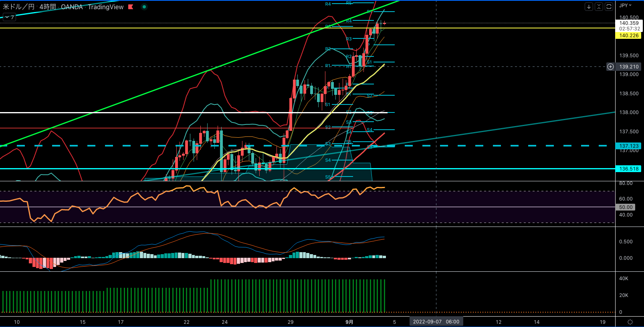Viewport: 644px width, 327px height.
Task: Click the 9月 date on the time axis
Action: click(x=349, y=322)
